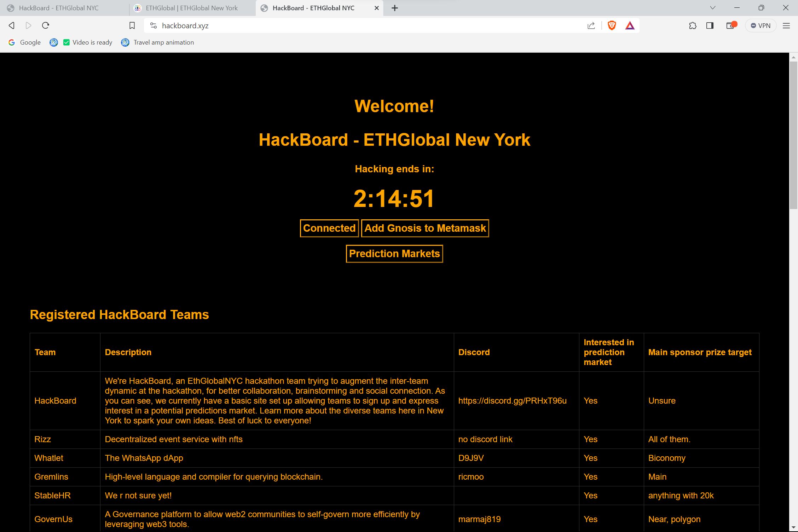Image resolution: width=798 pixels, height=532 pixels.
Task: Click the vertical scrollbar thumb
Action: (x=793, y=135)
